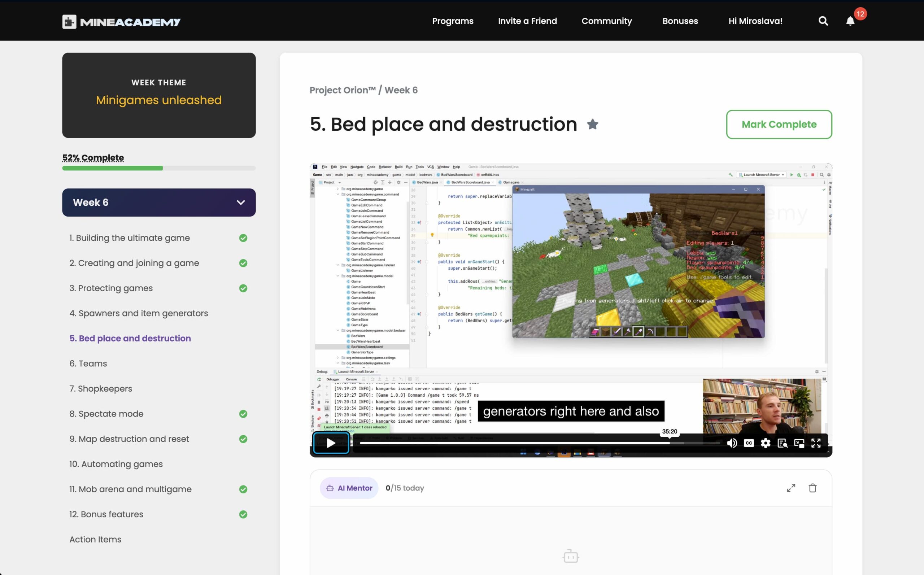924x575 pixels.
Task: Open the notifications bell
Action: (850, 21)
